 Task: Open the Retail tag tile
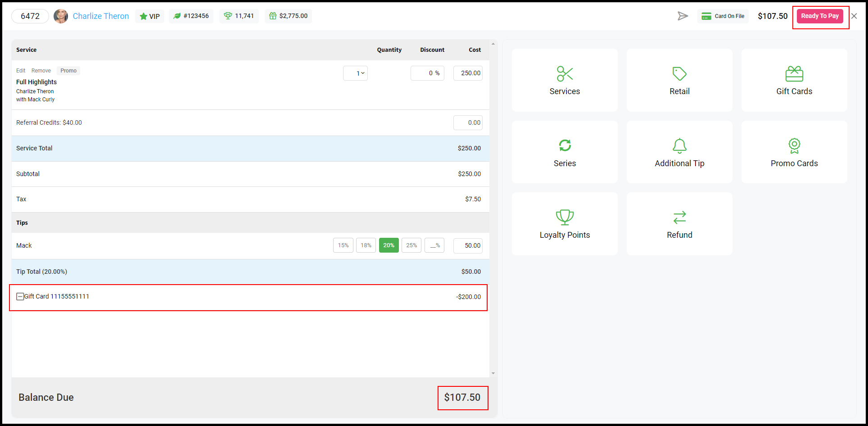coord(679,80)
